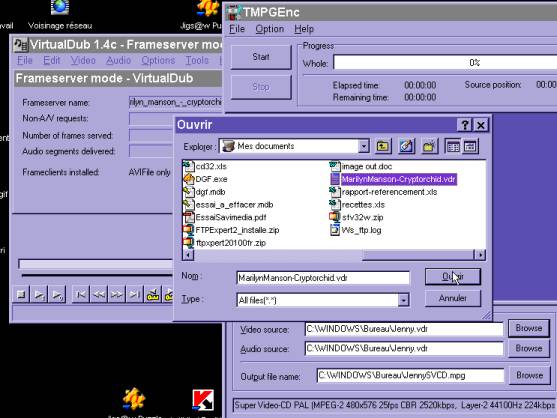Select the Ws_ftp.log file icon
Viewport: 557px width, 418px height.
click(x=335, y=230)
